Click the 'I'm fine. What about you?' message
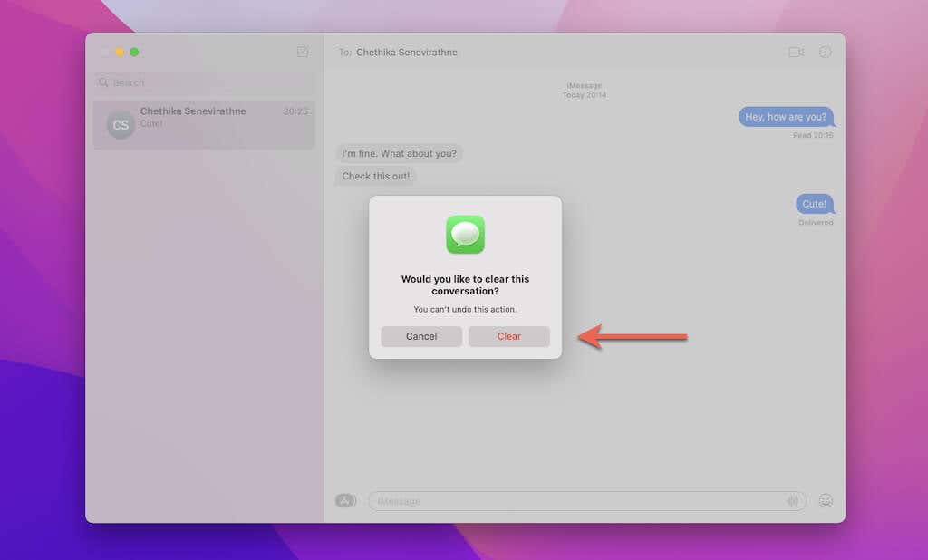 point(400,153)
